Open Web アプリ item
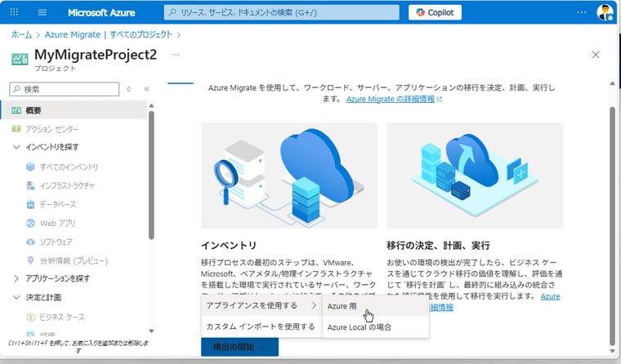The height and width of the screenshot is (364, 621). point(57,223)
